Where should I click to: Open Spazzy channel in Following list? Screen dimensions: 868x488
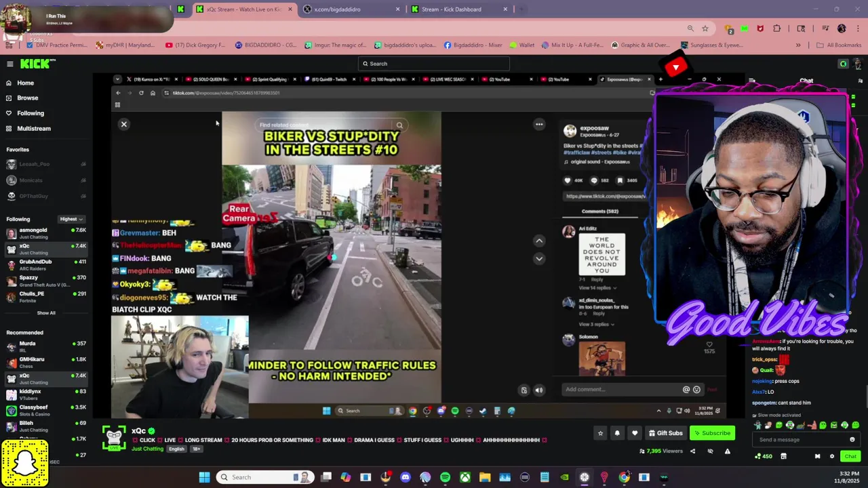46,281
